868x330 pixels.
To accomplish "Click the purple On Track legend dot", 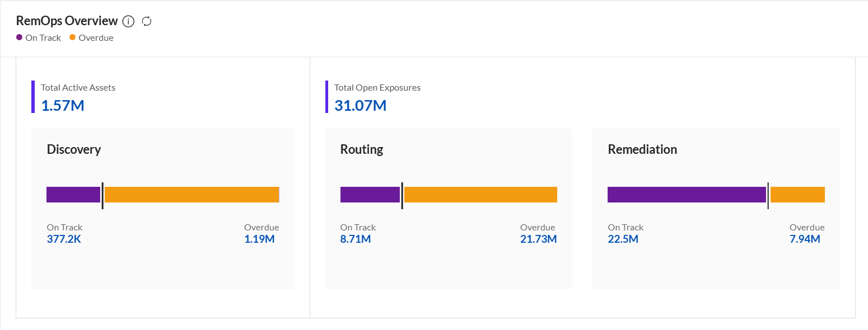I will point(20,37).
